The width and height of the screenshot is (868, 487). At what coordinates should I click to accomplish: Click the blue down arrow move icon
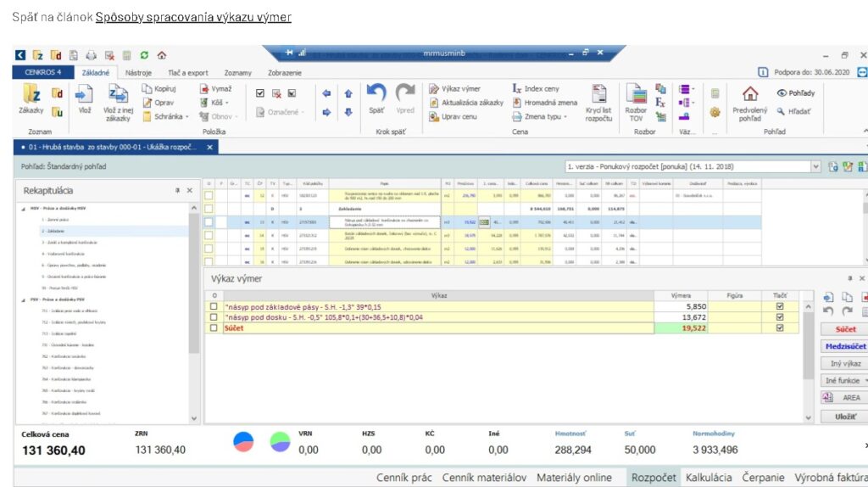[x=348, y=112]
